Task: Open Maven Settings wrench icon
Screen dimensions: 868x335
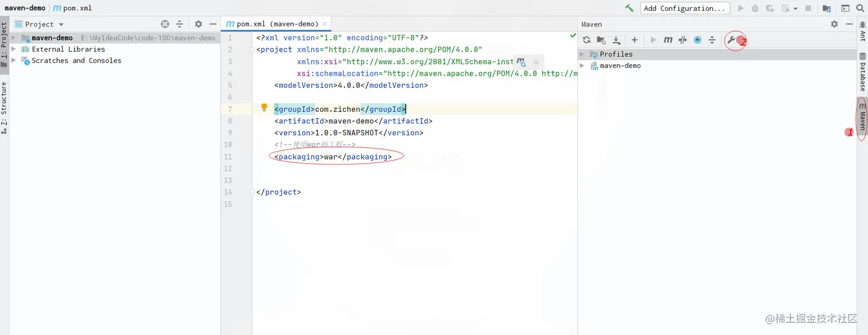Action: pyautogui.click(x=731, y=40)
